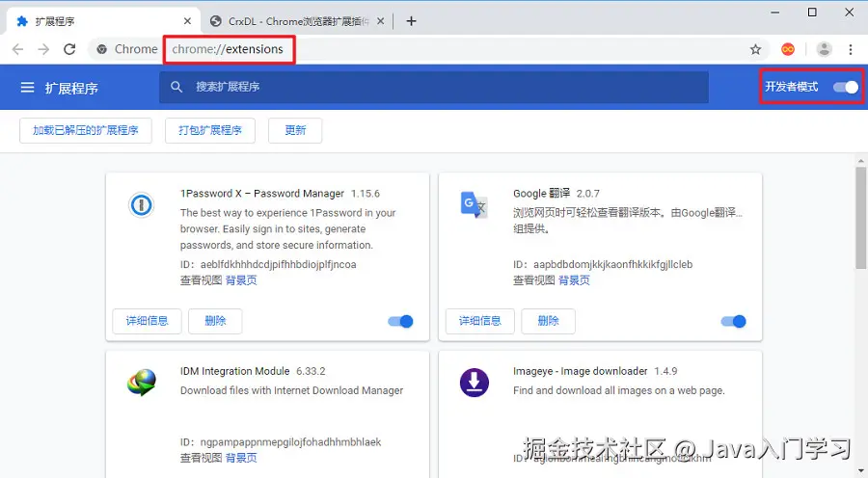The height and width of the screenshot is (478, 868).
Task: Open 背景页 link for IDM Integration Module
Action: pyautogui.click(x=241, y=458)
